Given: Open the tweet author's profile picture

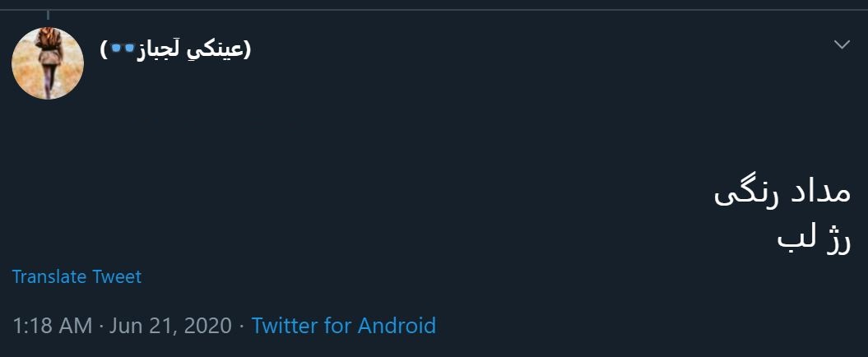Looking at the screenshot, I should click(x=48, y=63).
